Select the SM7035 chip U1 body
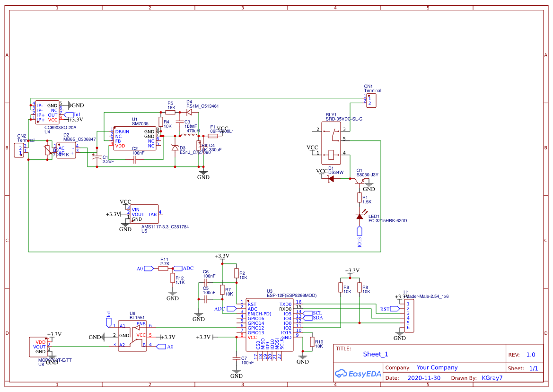553x392 pixels. [x=134, y=138]
